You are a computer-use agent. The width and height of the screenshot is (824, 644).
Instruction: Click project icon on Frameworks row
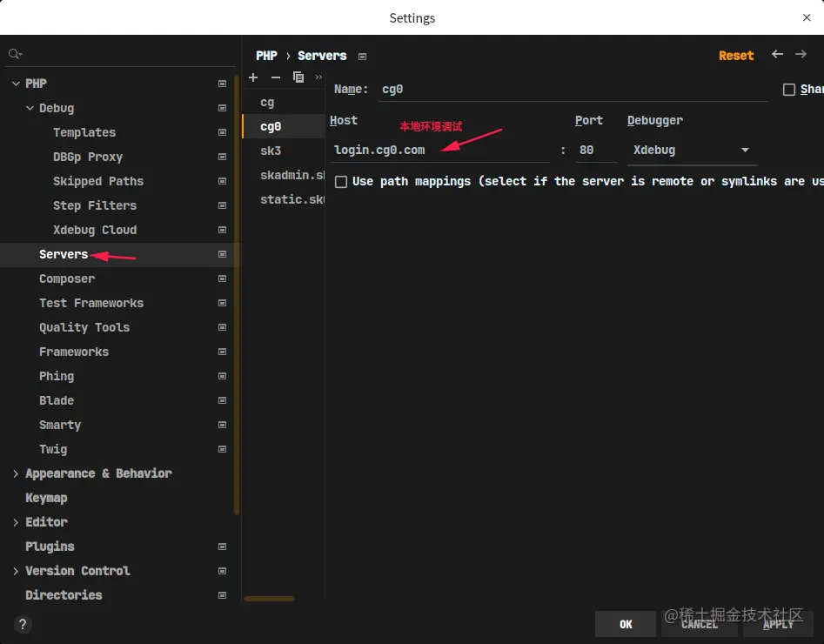(222, 352)
